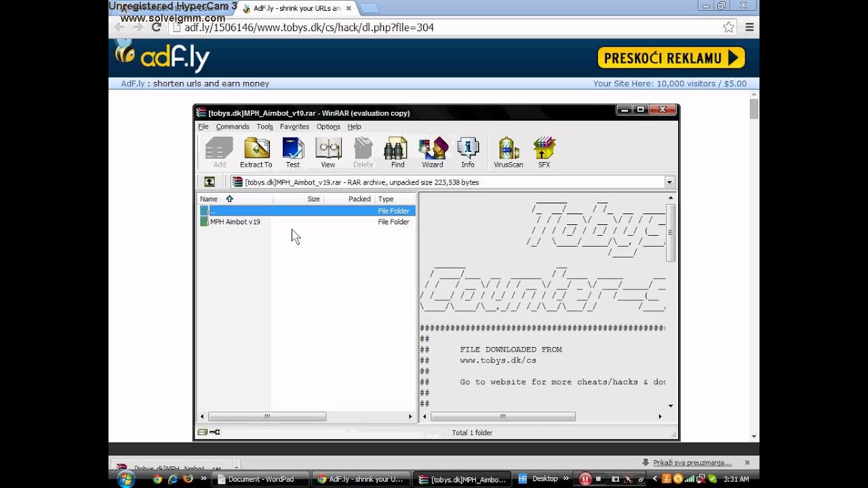Open the Help menu

point(354,127)
